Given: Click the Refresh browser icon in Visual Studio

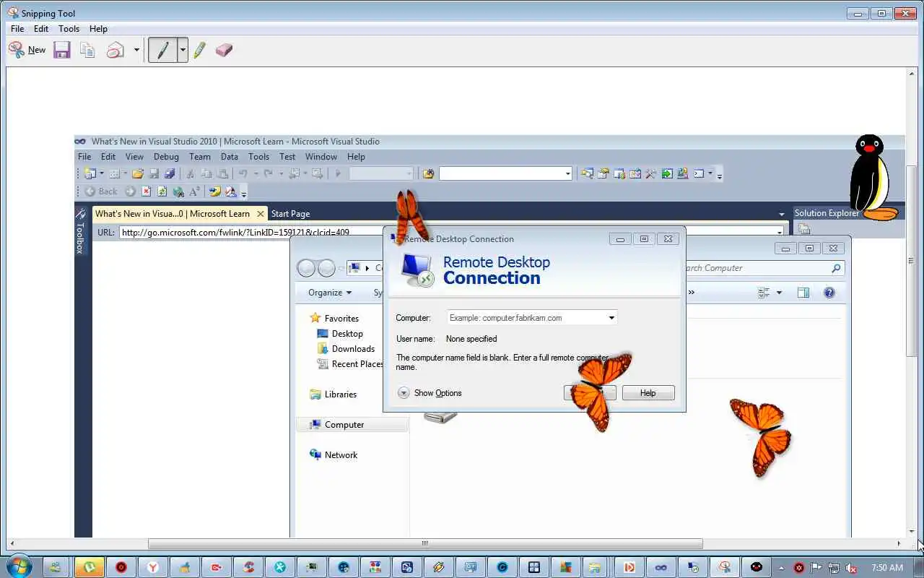Looking at the screenshot, I should click(162, 191).
